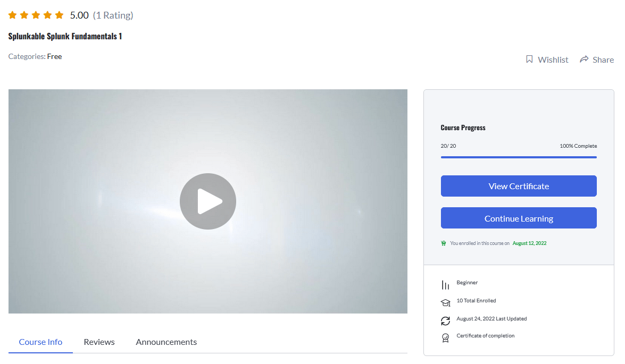
Task: Click the 100% Complete label
Action: tap(578, 146)
